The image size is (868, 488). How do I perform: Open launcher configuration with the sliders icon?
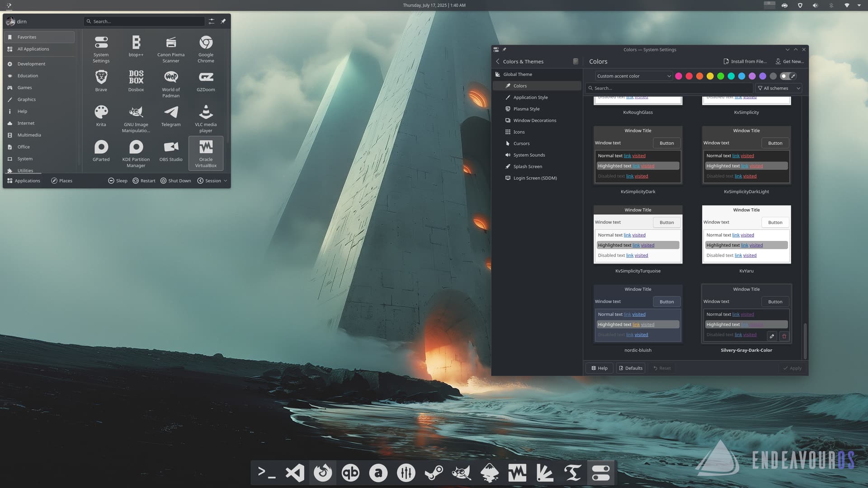click(x=212, y=21)
